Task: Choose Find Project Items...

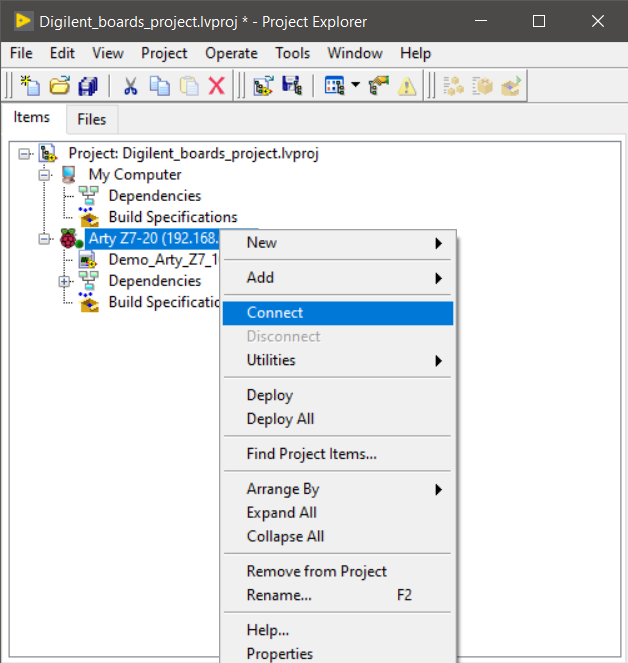Action: pyautogui.click(x=337, y=454)
